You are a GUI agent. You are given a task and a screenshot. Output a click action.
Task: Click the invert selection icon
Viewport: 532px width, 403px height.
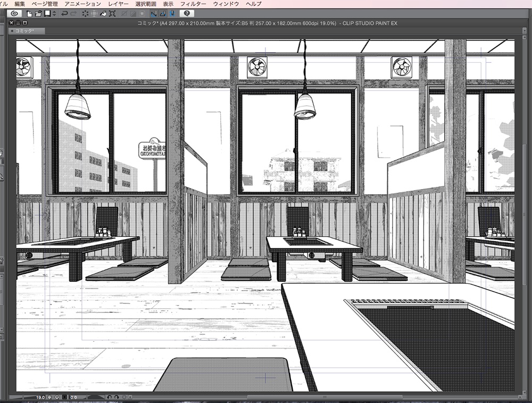tap(133, 14)
